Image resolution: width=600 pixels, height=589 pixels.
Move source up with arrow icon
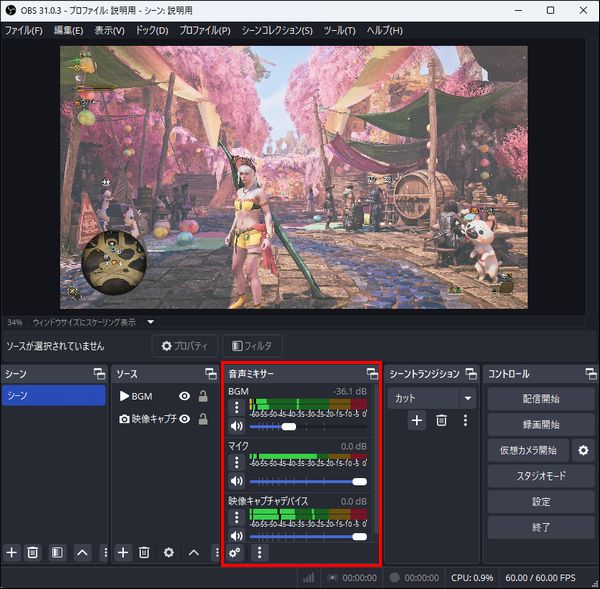tap(194, 552)
